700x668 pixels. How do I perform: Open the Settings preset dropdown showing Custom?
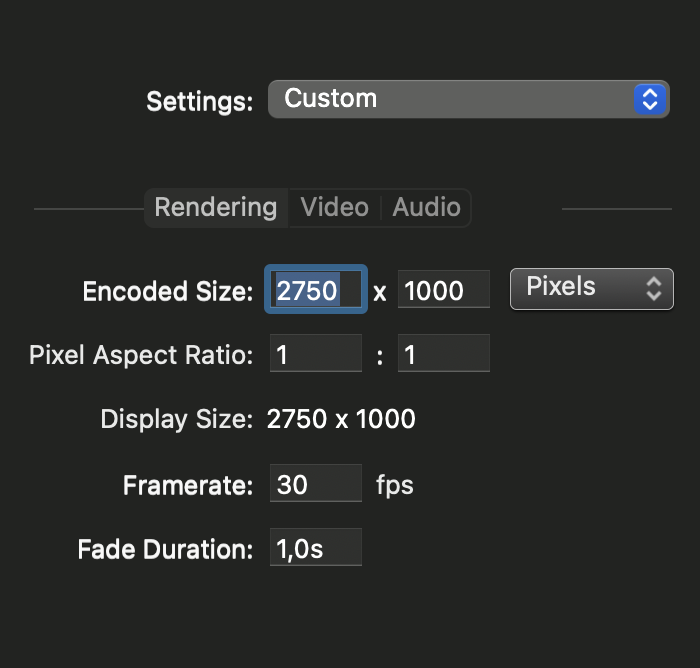468,99
